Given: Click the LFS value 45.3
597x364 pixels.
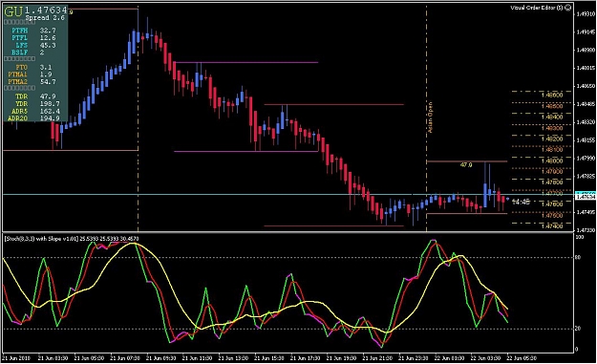Looking at the screenshot, I should pyautogui.click(x=48, y=45).
